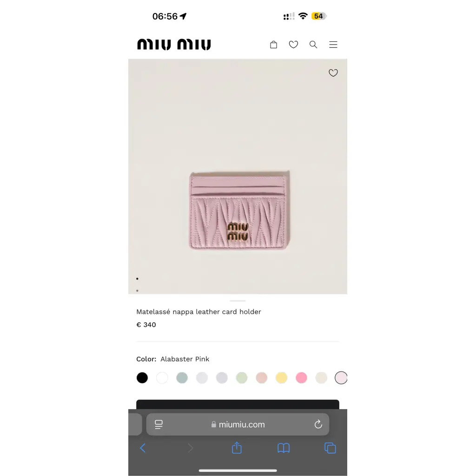Tap the pink card holder product image
This screenshot has width=476, height=476.
point(239,210)
